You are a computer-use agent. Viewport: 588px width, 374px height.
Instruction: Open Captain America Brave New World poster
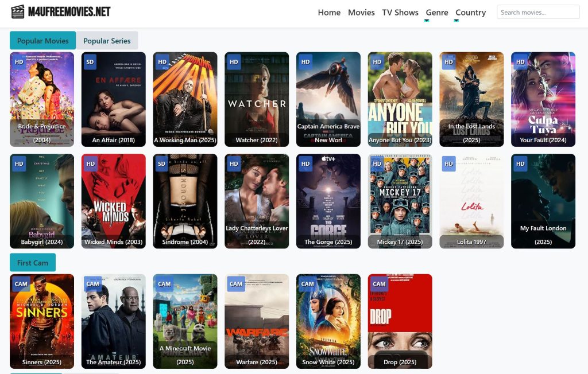point(328,99)
